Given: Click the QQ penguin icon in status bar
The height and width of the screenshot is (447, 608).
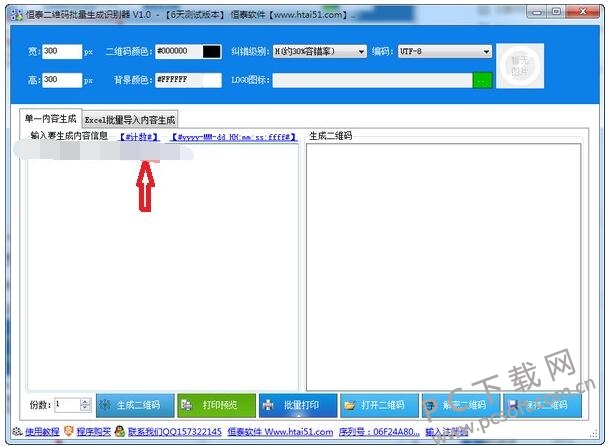Looking at the screenshot, I should pyautogui.click(x=120, y=431).
